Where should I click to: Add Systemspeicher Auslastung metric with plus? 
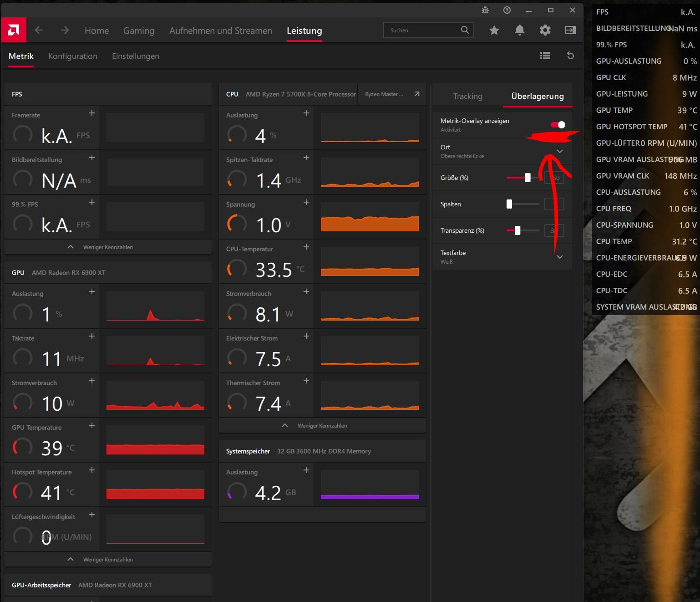tap(306, 470)
